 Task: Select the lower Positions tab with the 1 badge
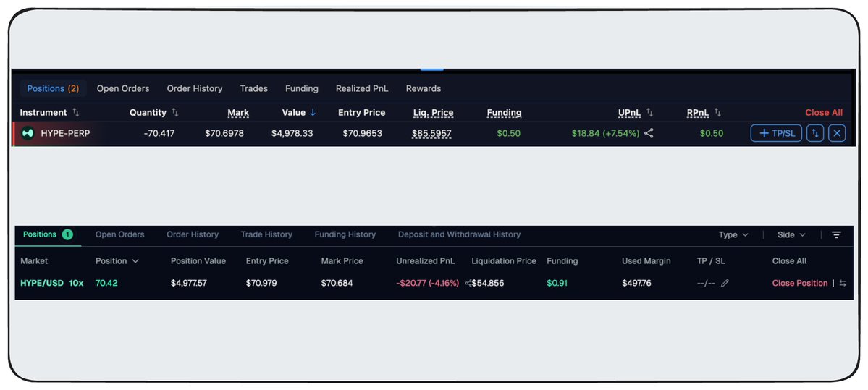[x=49, y=234]
